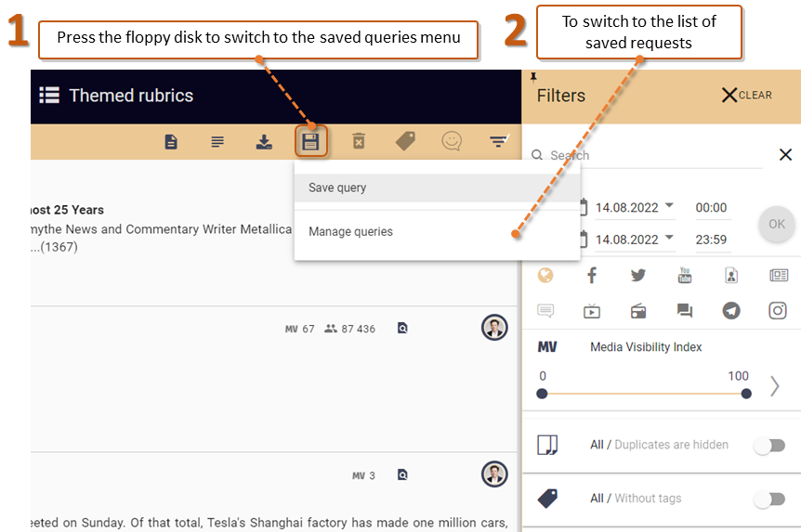Click the text lines view icon
801x532 pixels.
pyautogui.click(x=217, y=141)
